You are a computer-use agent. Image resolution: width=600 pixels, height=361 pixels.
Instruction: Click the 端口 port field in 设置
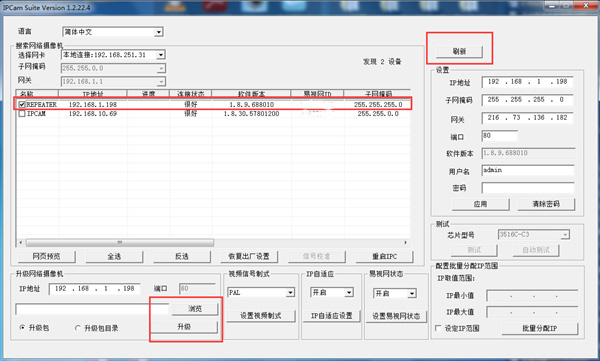click(x=499, y=136)
